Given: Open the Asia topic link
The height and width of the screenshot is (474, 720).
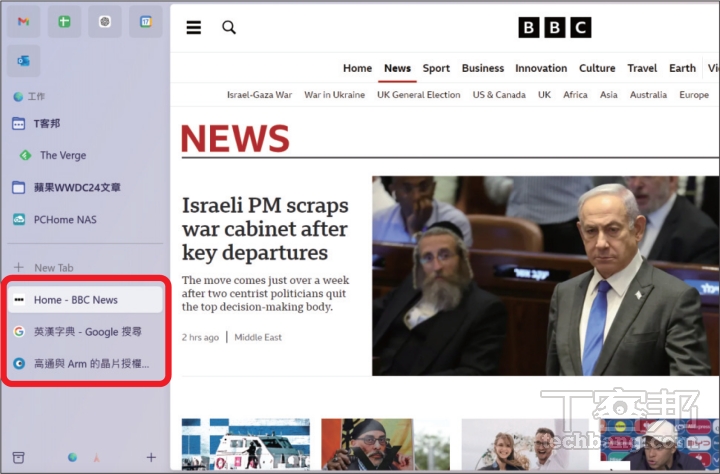Looking at the screenshot, I should 608,95.
